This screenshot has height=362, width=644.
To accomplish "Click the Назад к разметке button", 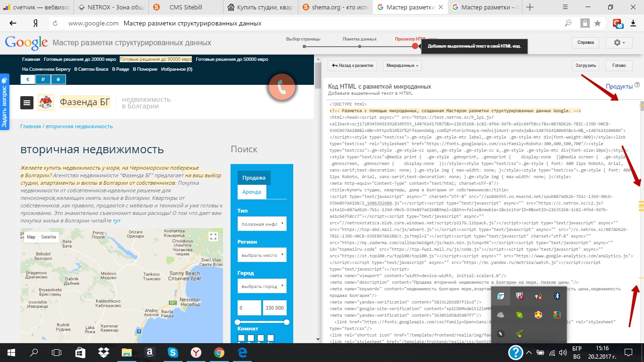I will point(352,66).
